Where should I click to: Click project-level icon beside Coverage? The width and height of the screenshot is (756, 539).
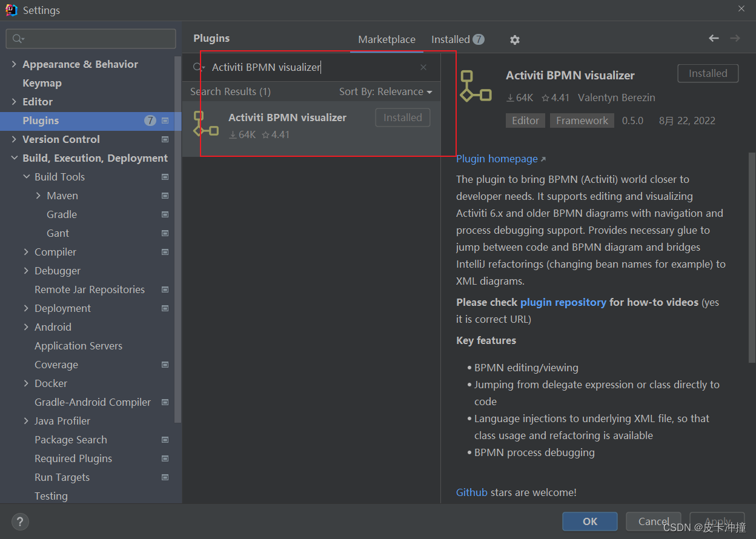tap(165, 365)
